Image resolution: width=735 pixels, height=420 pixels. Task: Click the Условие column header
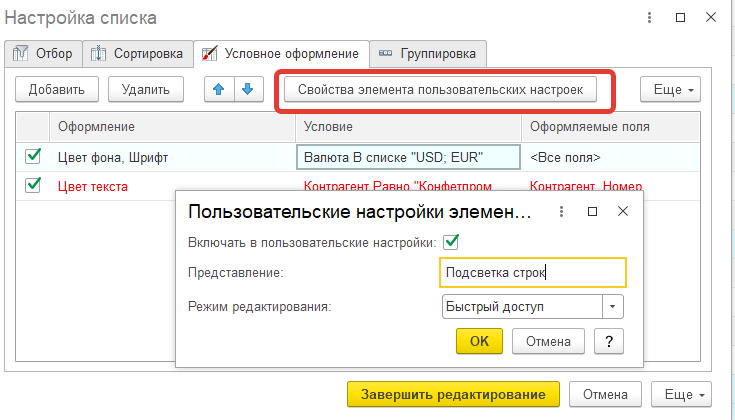[x=408, y=127]
